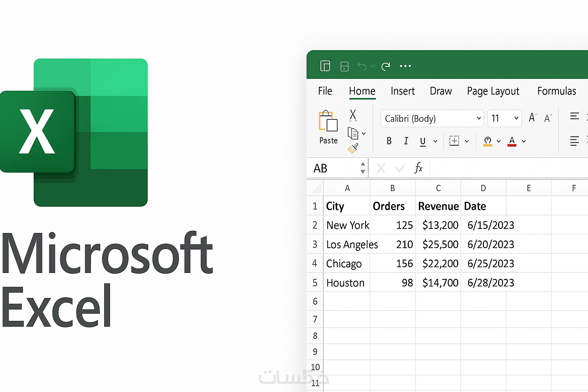The width and height of the screenshot is (588, 392).
Task: Select row 6 header
Action: pos(315,301)
